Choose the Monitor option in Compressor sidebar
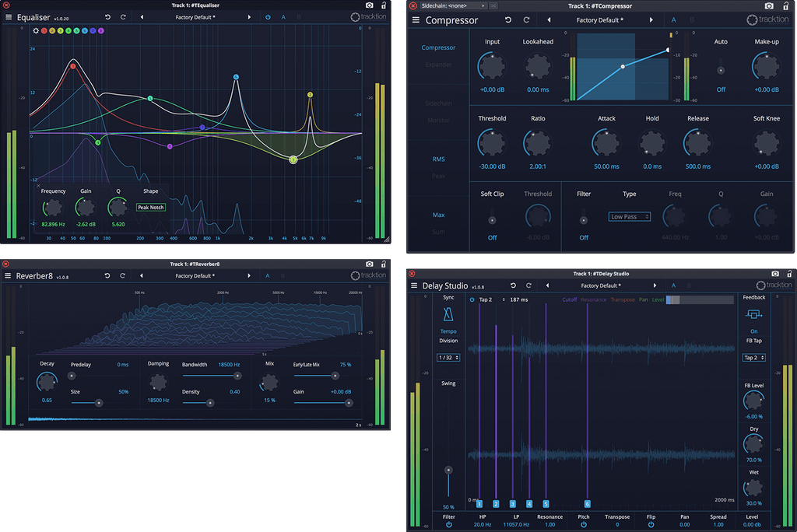The width and height of the screenshot is (797, 532). tap(438, 121)
